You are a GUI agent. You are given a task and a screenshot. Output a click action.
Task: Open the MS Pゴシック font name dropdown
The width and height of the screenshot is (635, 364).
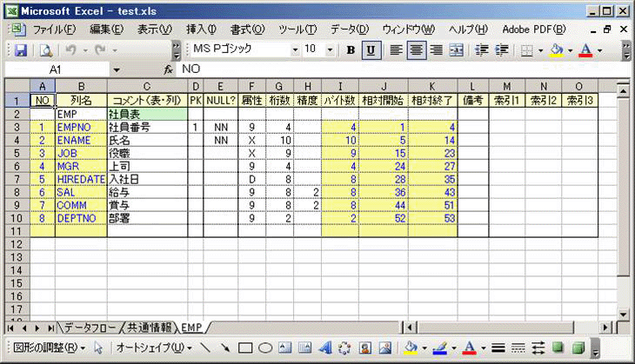[x=291, y=50]
